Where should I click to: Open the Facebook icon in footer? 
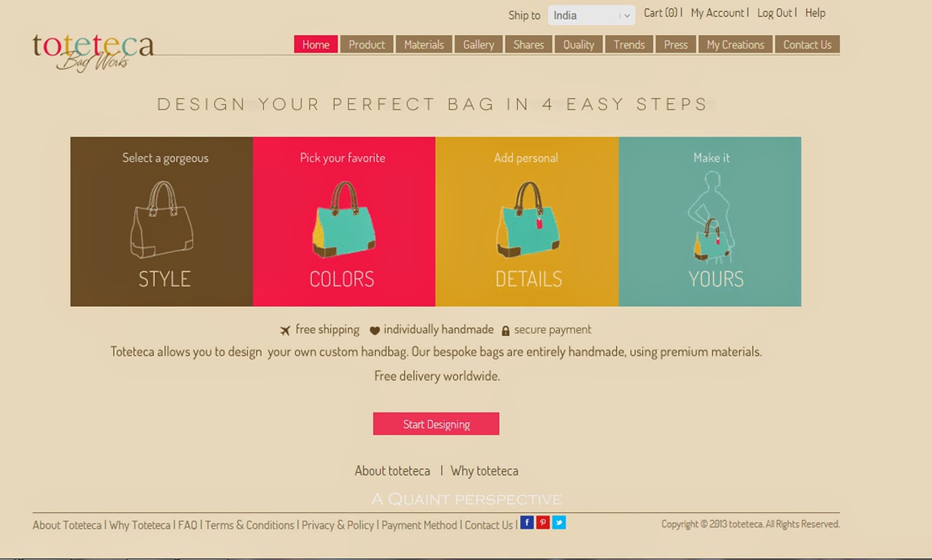click(527, 522)
